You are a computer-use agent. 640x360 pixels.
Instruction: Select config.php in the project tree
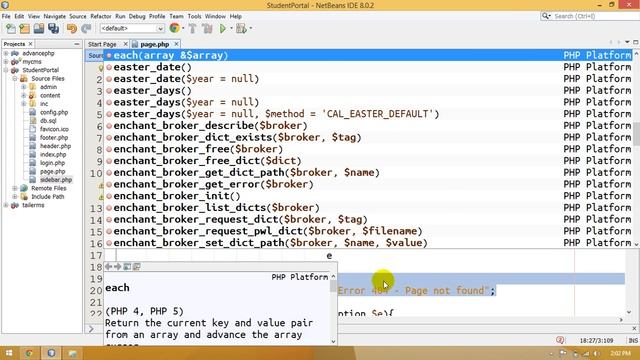pyautogui.click(x=54, y=112)
